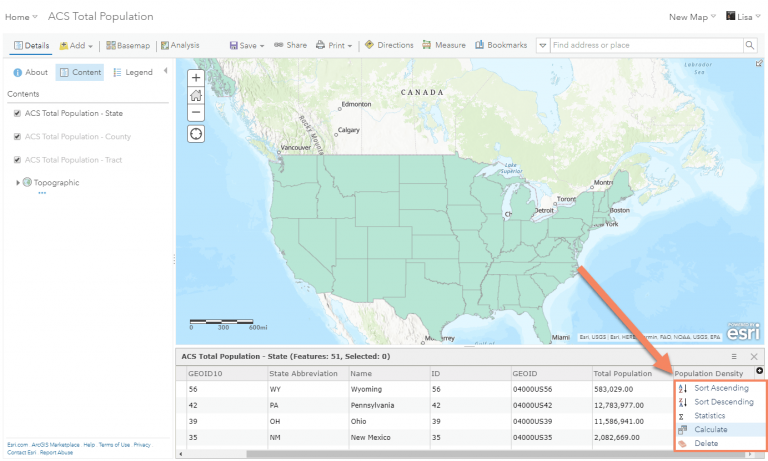Choose Calculate from field menu

point(720,430)
